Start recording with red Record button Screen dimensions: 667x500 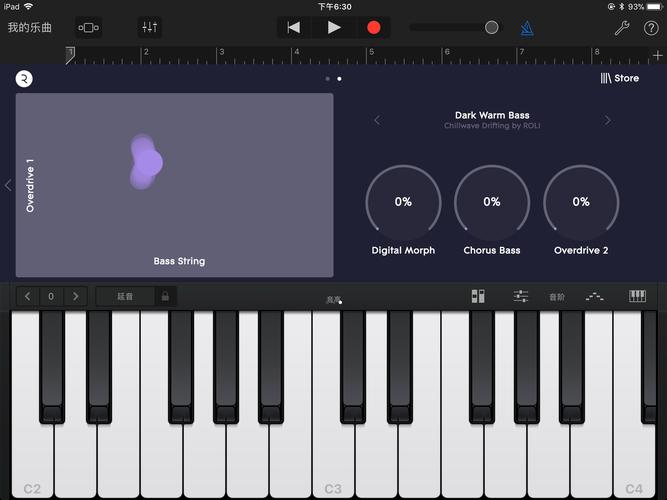point(373,28)
